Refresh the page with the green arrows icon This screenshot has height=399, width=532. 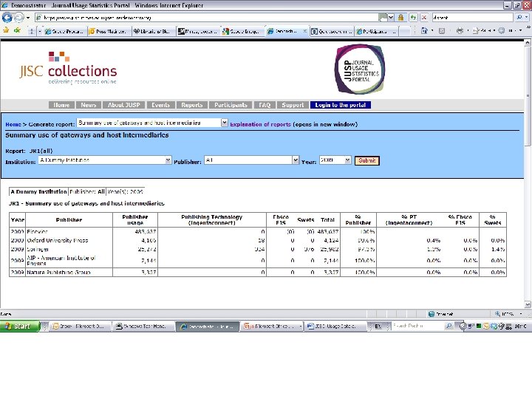point(413,17)
